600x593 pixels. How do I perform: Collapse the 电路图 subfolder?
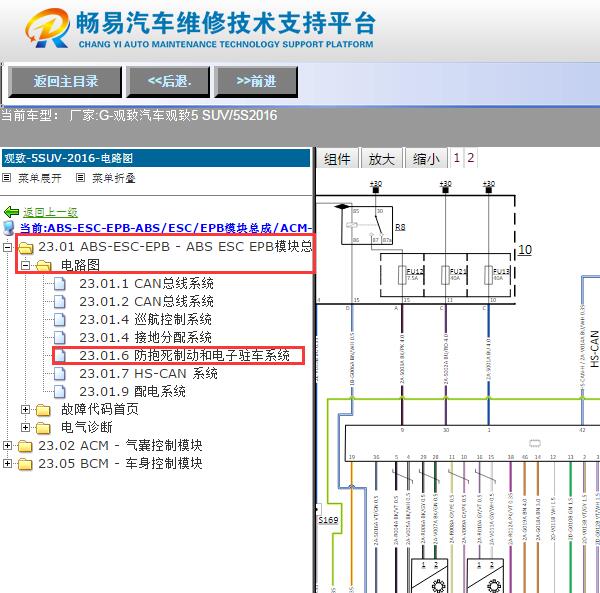(x=25, y=265)
